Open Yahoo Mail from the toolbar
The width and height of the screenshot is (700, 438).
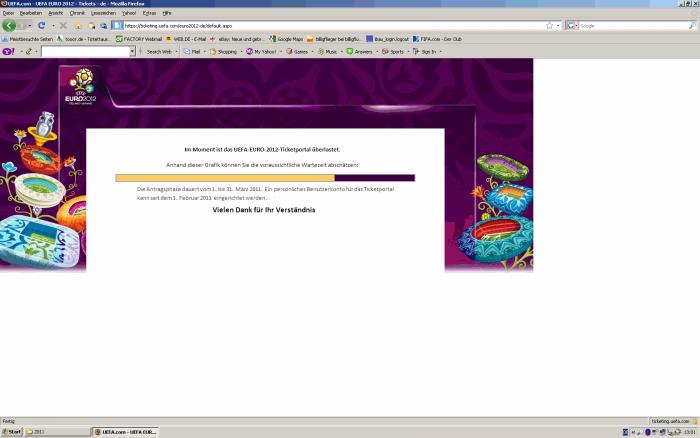click(192, 51)
